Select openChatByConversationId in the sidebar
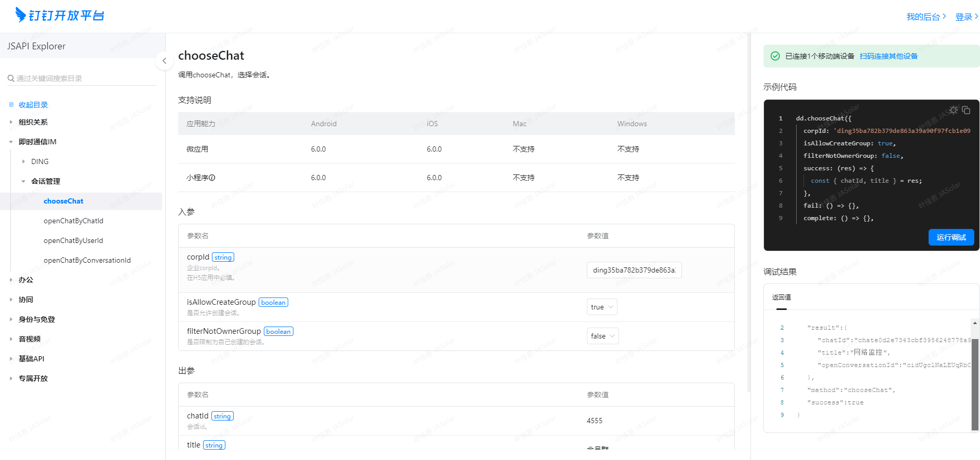Screen dimensions: 980x460 click(87, 260)
